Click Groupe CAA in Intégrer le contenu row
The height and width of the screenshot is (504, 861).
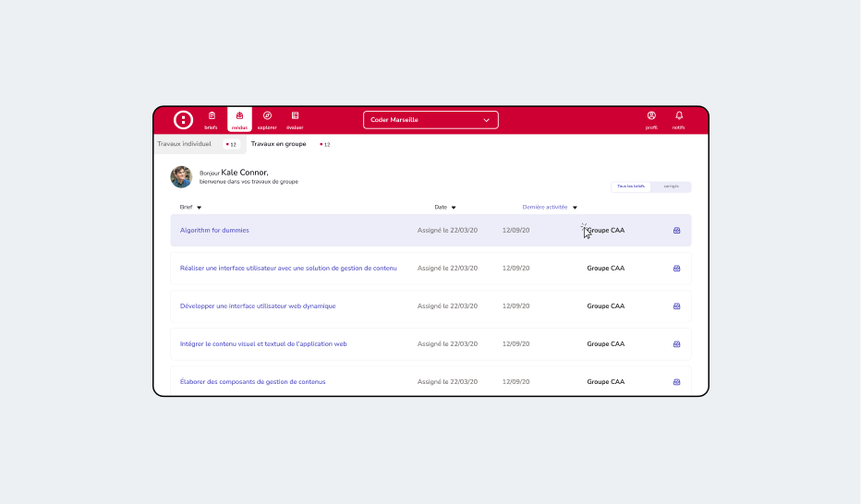(x=606, y=344)
